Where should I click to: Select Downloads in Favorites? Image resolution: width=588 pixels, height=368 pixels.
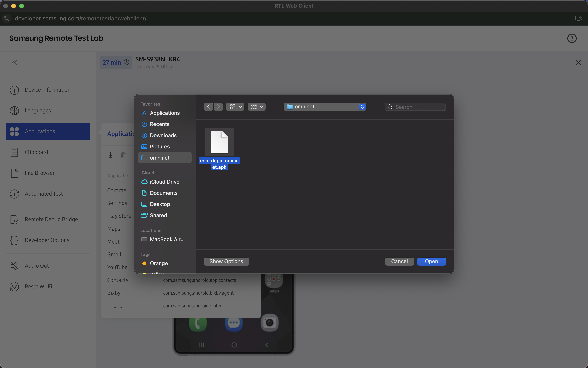click(x=165, y=135)
